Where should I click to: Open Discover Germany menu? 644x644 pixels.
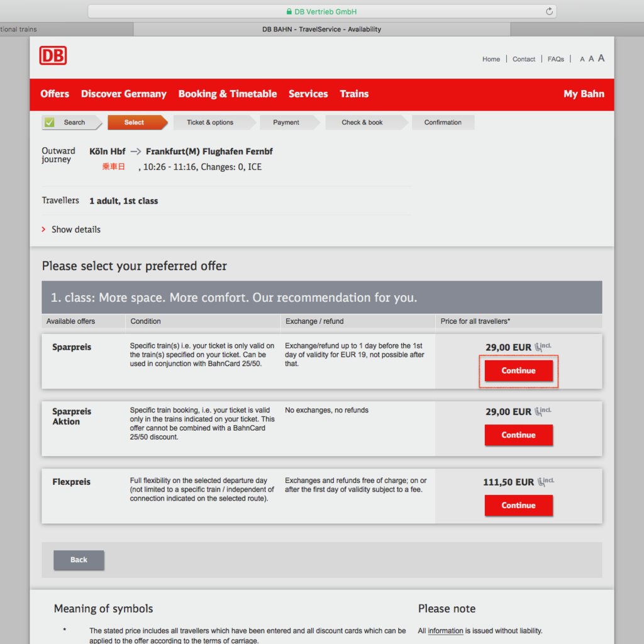(124, 94)
